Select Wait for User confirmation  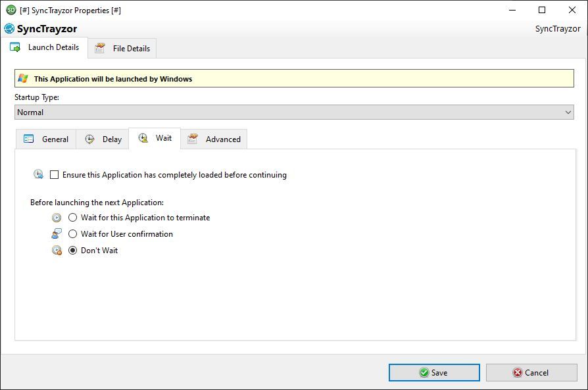(x=72, y=233)
